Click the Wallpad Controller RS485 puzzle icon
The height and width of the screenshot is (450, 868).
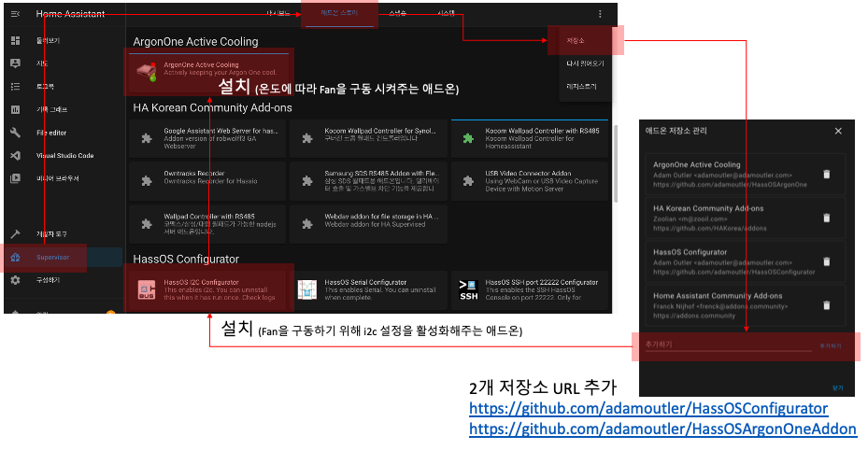pos(146,224)
